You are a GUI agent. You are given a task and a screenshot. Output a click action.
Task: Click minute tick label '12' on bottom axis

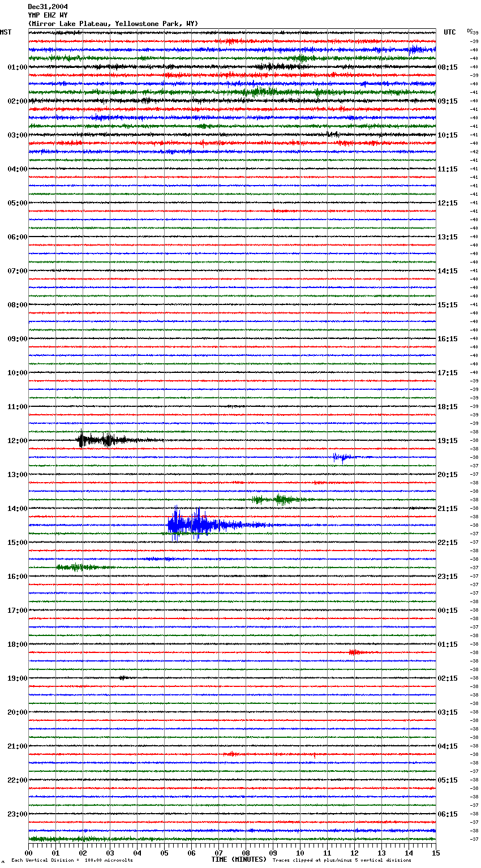pos(354,853)
